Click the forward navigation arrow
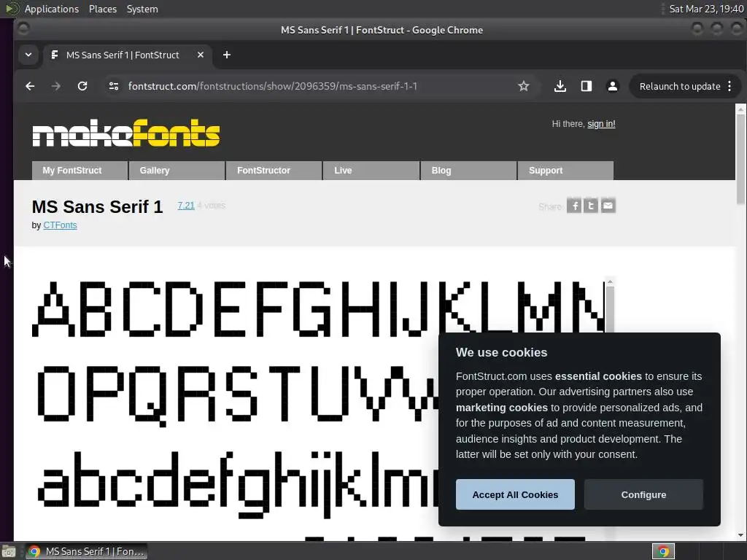Screen dimensions: 747x560 (x=56, y=86)
